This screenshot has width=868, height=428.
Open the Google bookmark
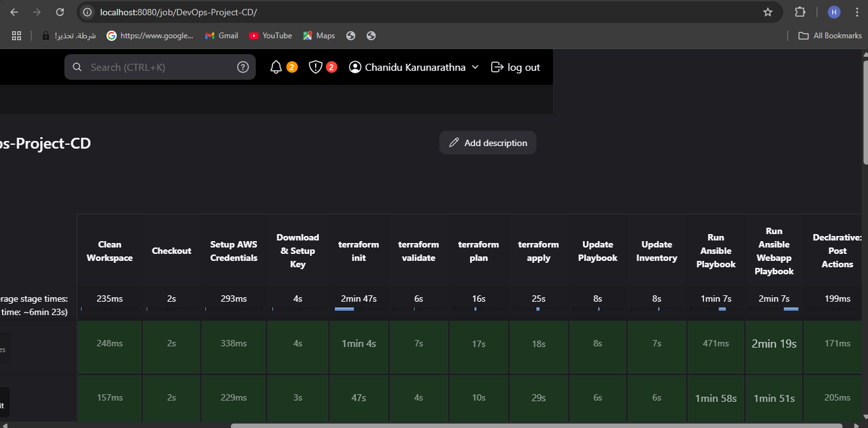tap(150, 36)
